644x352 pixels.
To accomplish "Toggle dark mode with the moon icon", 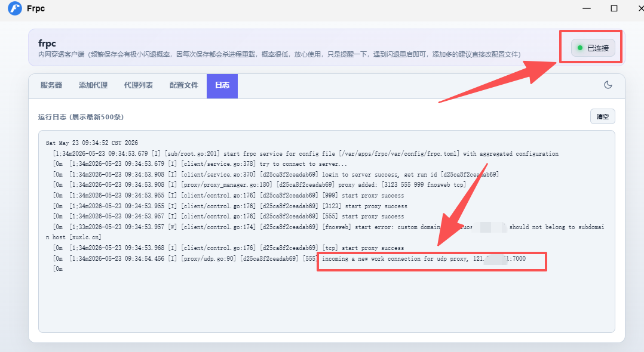I will coord(608,85).
